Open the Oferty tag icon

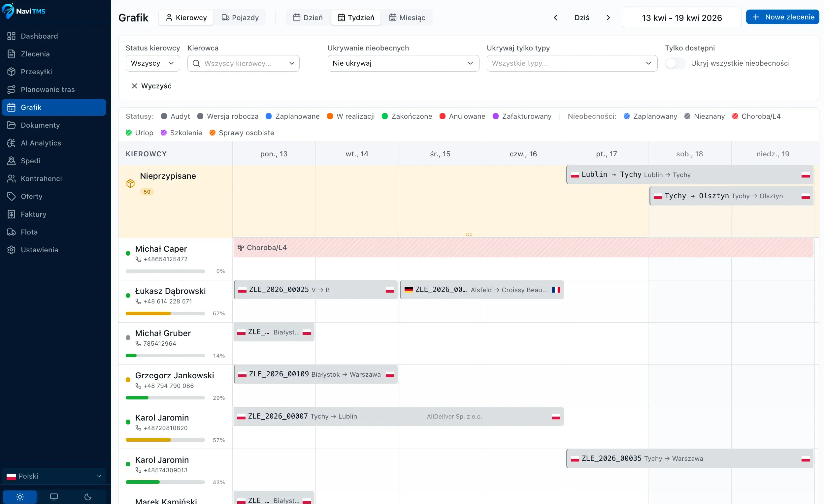pos(11,196)
